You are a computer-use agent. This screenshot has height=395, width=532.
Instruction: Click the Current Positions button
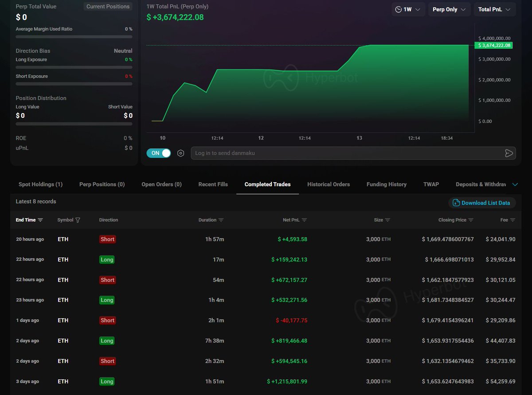(108, 7)
